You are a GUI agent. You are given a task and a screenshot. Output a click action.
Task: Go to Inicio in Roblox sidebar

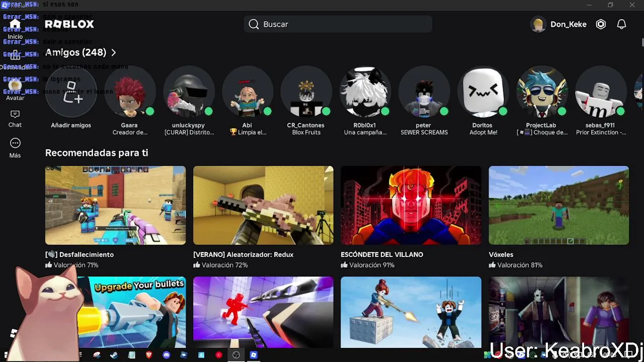15,29
